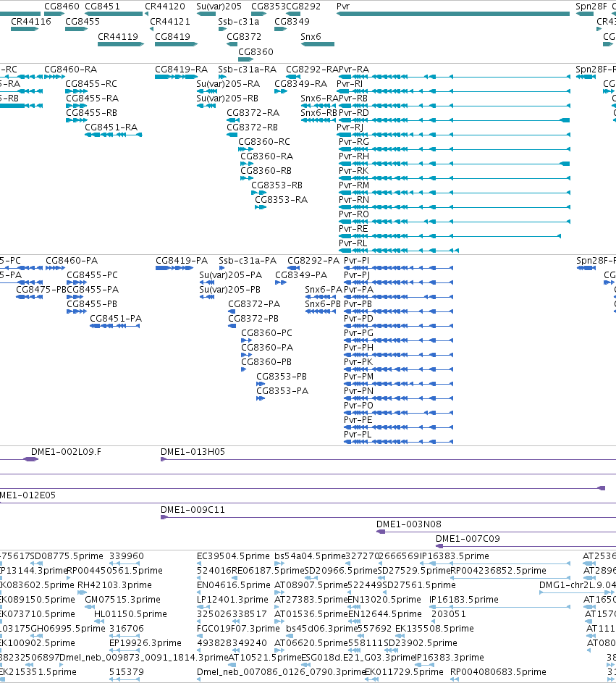616x683 pixels.
Task: Click the EK135508.5prime cDNA label
Action: [434, 629]
